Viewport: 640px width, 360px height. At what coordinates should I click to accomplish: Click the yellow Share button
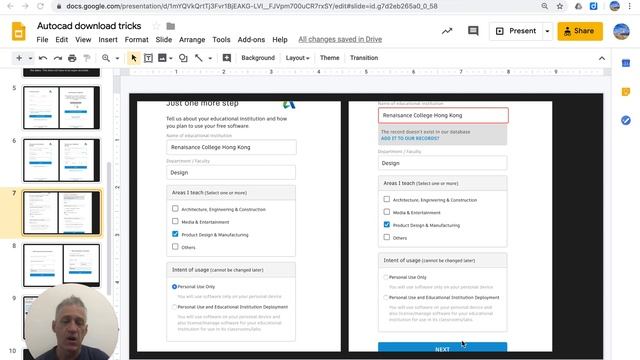tap(580, 31)
